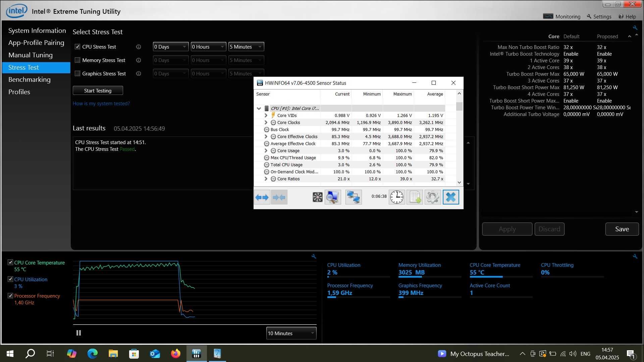Click HWiNFO scrollbar down arrow
Image resolution: width=644 pixels, height=362 pixels.
coord(459,182)
